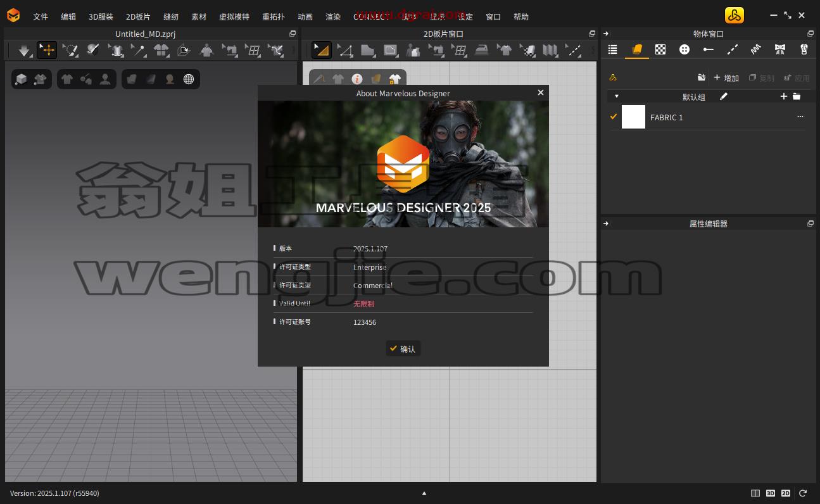Open the 文件 menu
This screenshot has height=504, width=820.
41,16
